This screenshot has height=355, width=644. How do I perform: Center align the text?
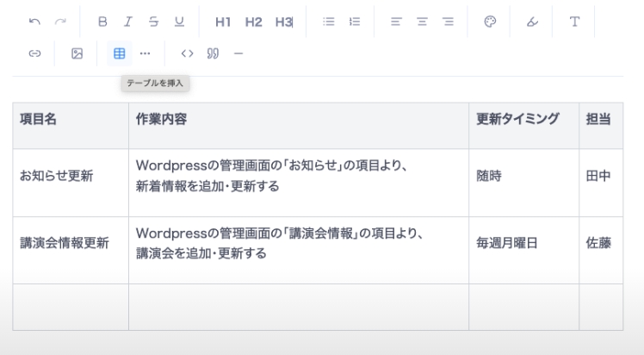422,22
